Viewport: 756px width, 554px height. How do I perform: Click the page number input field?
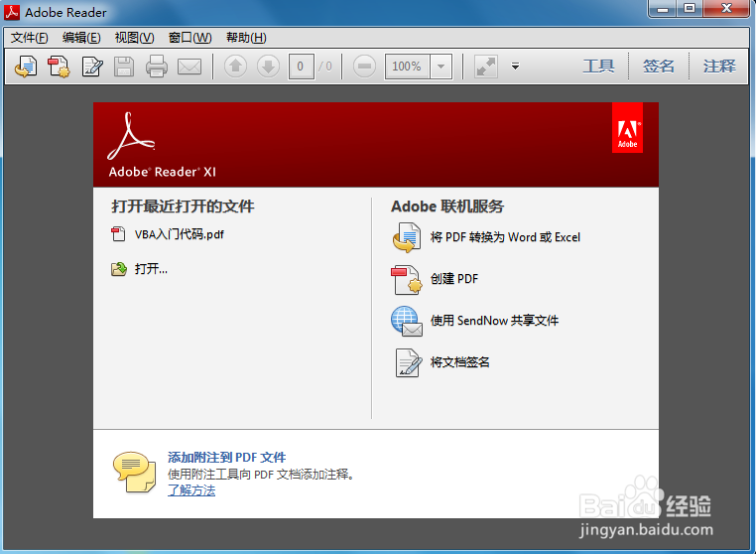(302, 67)
